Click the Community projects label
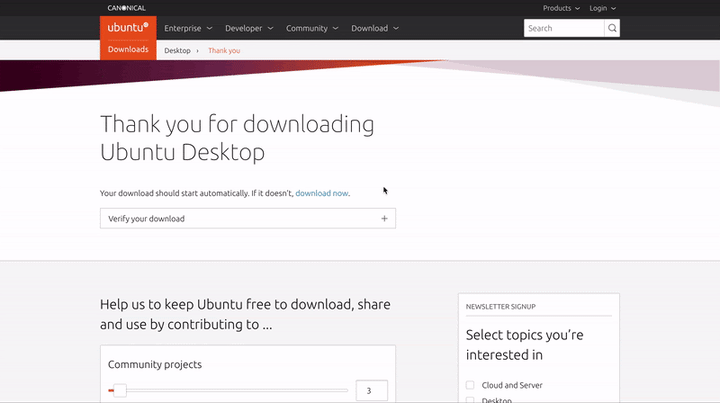This screenshot has height=403, width=720. click(x=155, y=364)
